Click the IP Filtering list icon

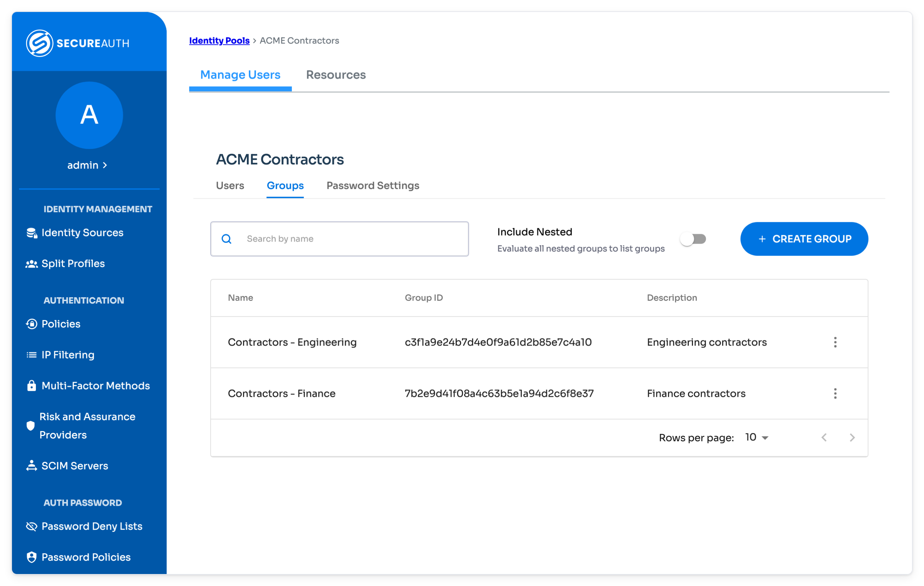click(31, 355)
